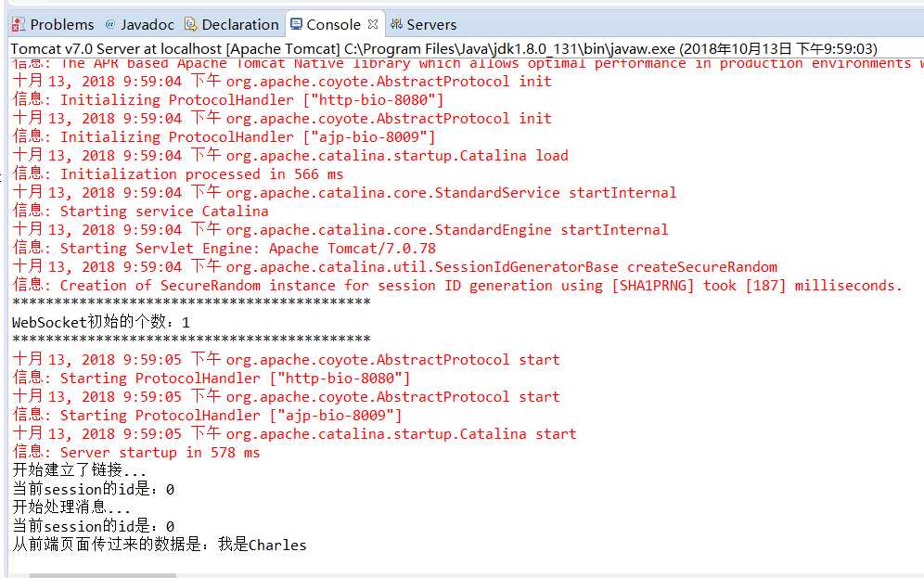This screenshot has height=578, width=924.
Task: Click the SecureRandom creation log line
Action: 457,286
